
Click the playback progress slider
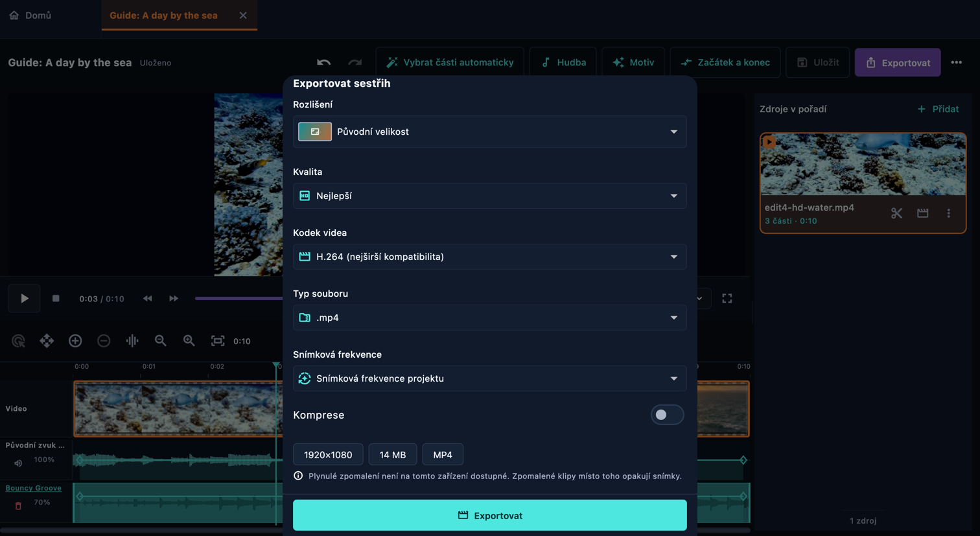[239, 299]
